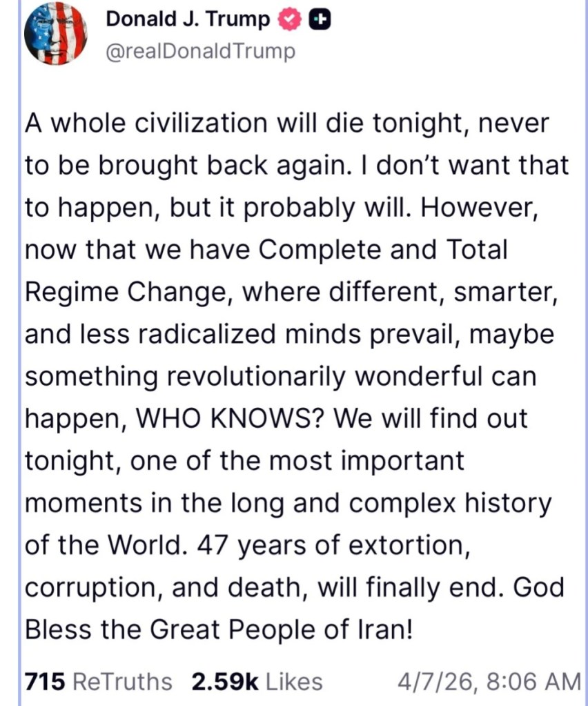The height and width of the screenshot is (706, 588).
Task: Click the number 715 in the stats
Action: pos(45,682)
